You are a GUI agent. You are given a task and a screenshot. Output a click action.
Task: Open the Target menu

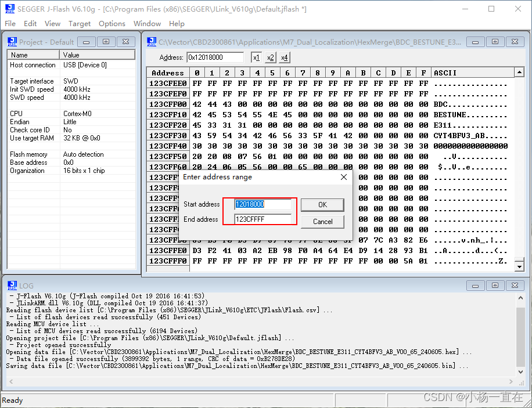pos(80,24)
